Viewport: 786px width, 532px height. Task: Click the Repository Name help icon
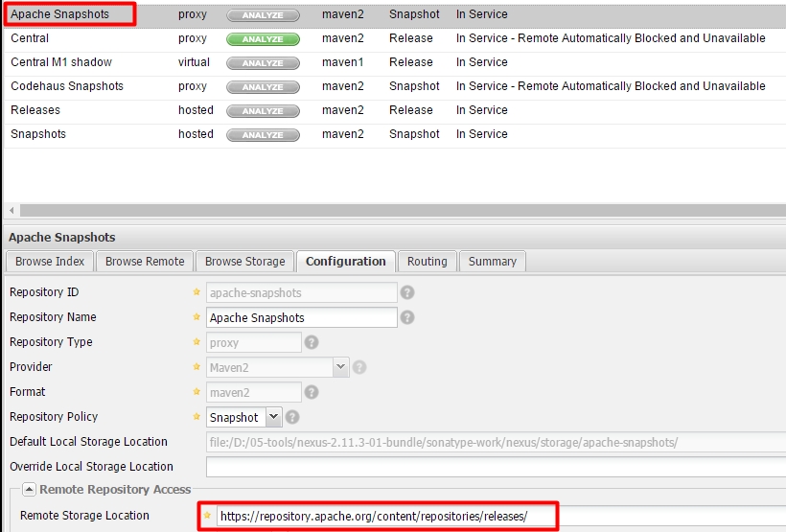[x=407, y=317]
